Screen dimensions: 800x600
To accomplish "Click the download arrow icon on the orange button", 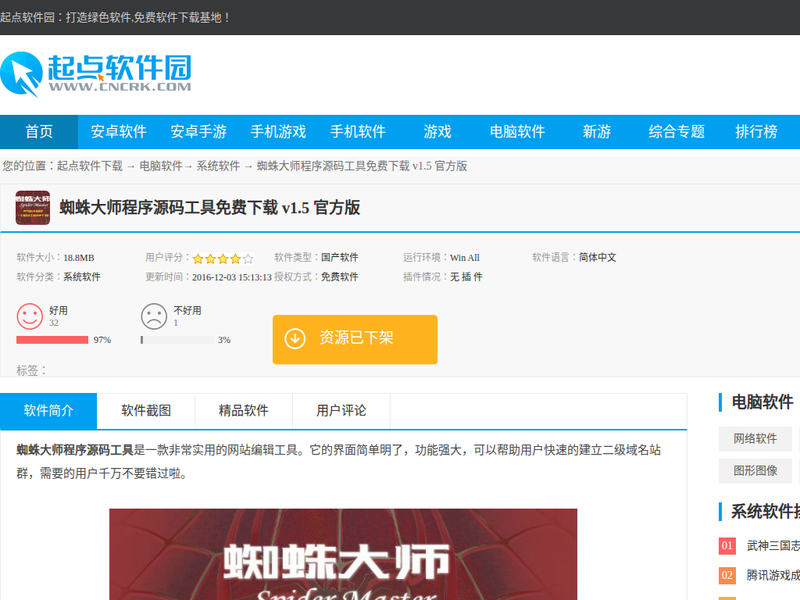I will [295, 339].
